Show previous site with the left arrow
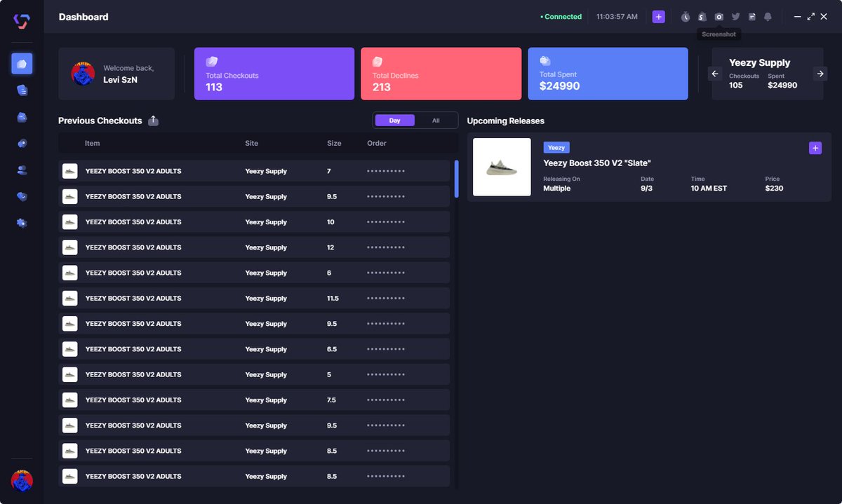This screenshot has width=842, height=504. 715,74
